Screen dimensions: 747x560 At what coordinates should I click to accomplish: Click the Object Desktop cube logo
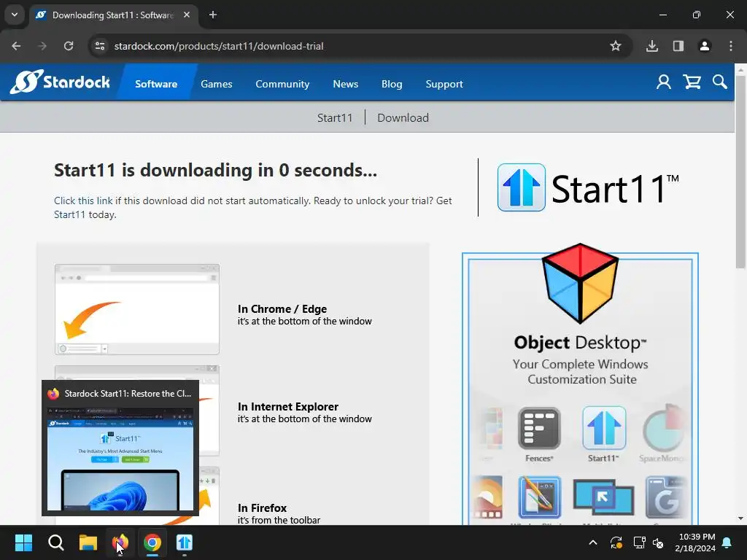click(580, 284)
